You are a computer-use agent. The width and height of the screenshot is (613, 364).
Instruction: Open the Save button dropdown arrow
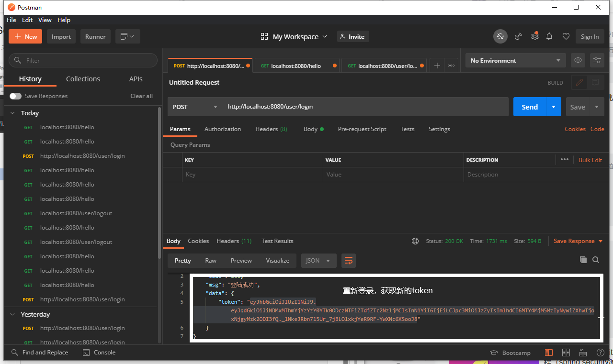pos(597,107)
